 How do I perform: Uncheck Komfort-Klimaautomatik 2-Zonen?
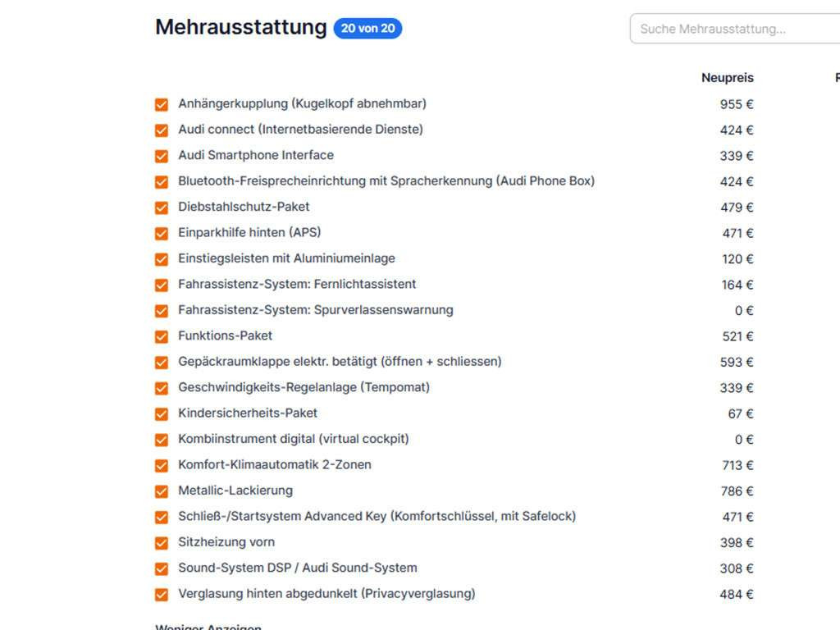point(162,466)
